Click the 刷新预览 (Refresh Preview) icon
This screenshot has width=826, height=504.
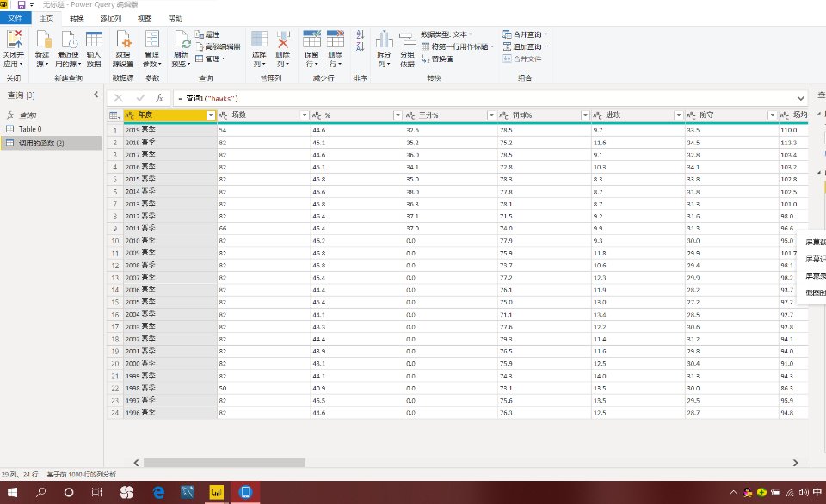(182, 40)
